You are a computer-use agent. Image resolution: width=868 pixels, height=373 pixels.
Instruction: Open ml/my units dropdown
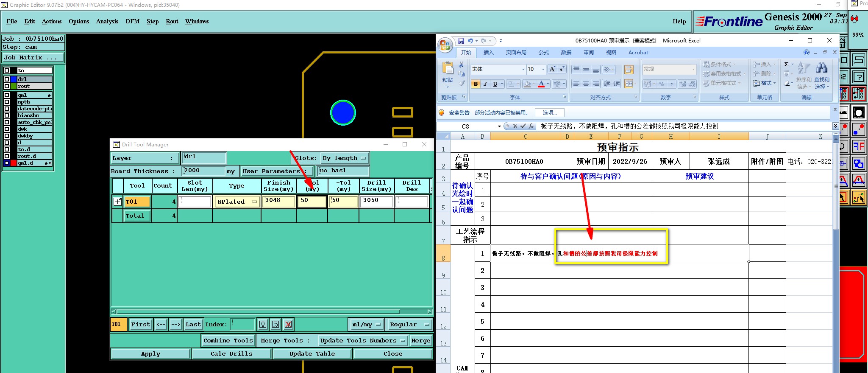click(x=366, y=324)
